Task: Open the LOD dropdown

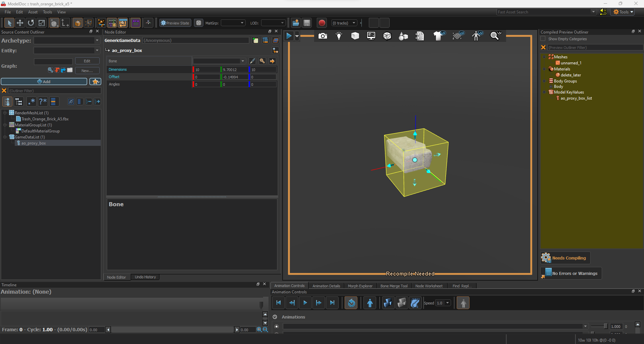Action: click(273, 23)
